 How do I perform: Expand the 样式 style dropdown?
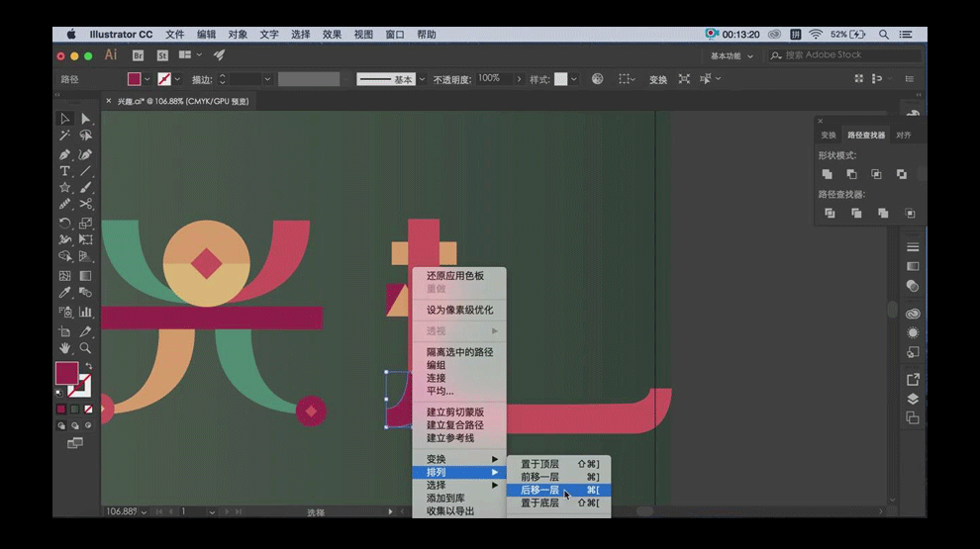(x=574, y=79)
